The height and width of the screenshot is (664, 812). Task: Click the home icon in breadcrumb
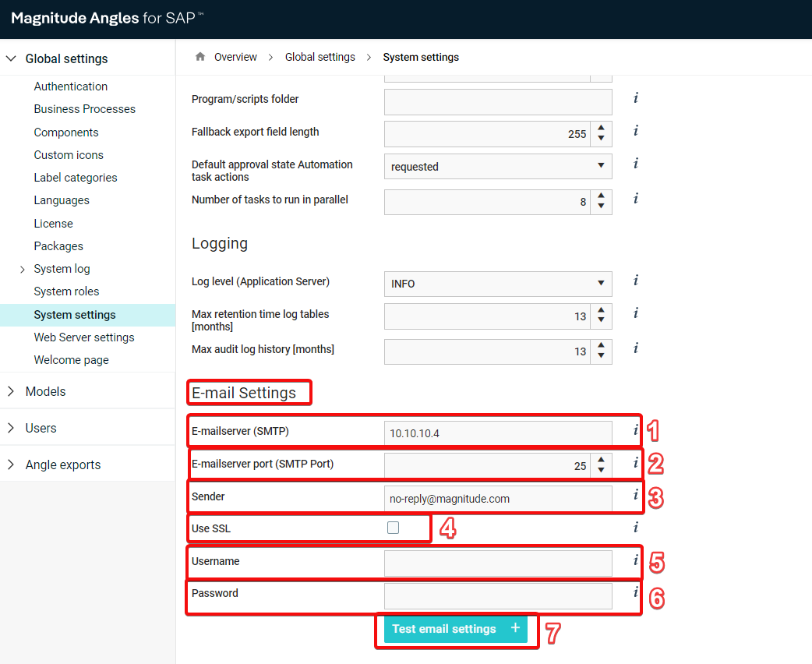pyautogui.click(x=200, y=56)
